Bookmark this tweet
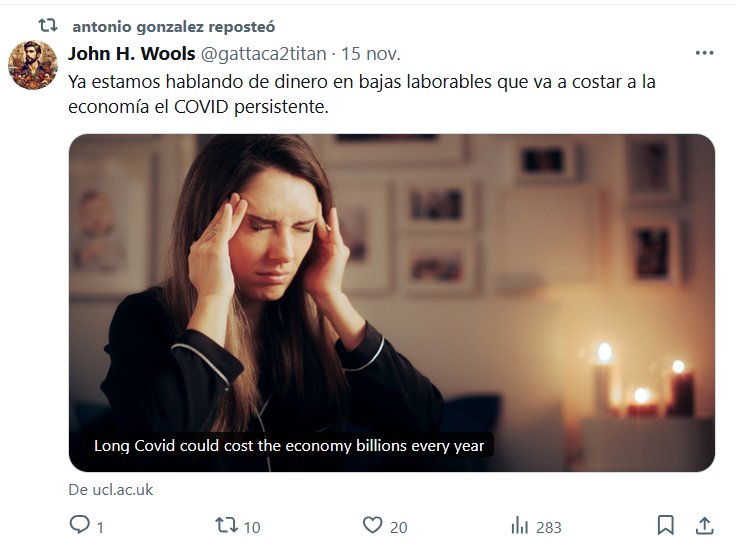 [x=665, y=525]
